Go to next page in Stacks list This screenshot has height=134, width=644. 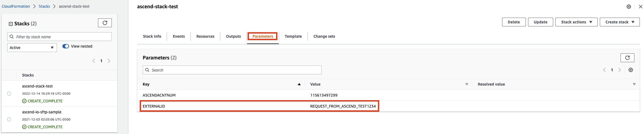click(109, 61)
